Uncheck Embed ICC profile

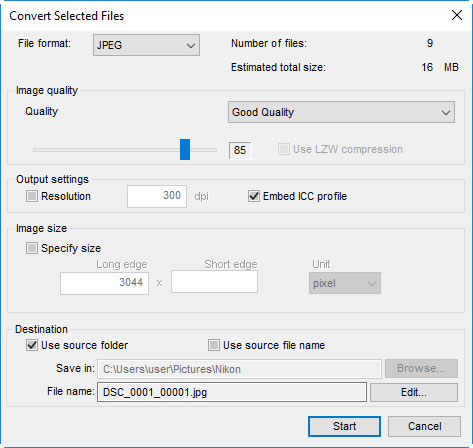tap(254, 196)
